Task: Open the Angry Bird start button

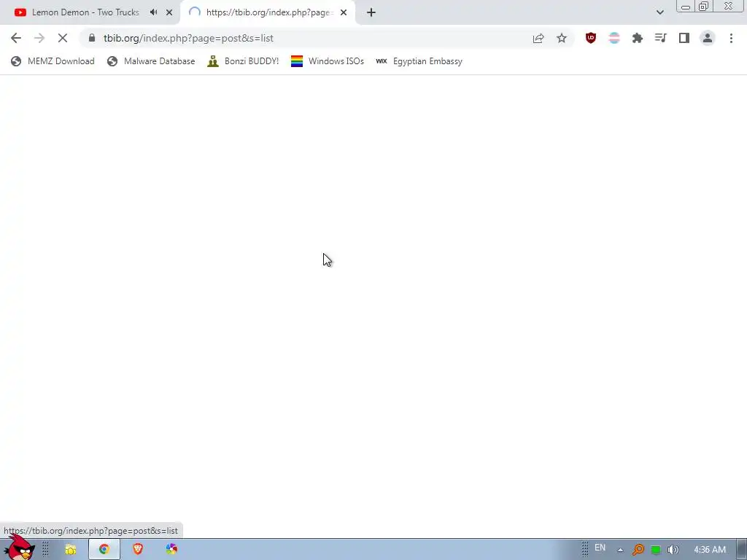Action: [x=19, y=548]
